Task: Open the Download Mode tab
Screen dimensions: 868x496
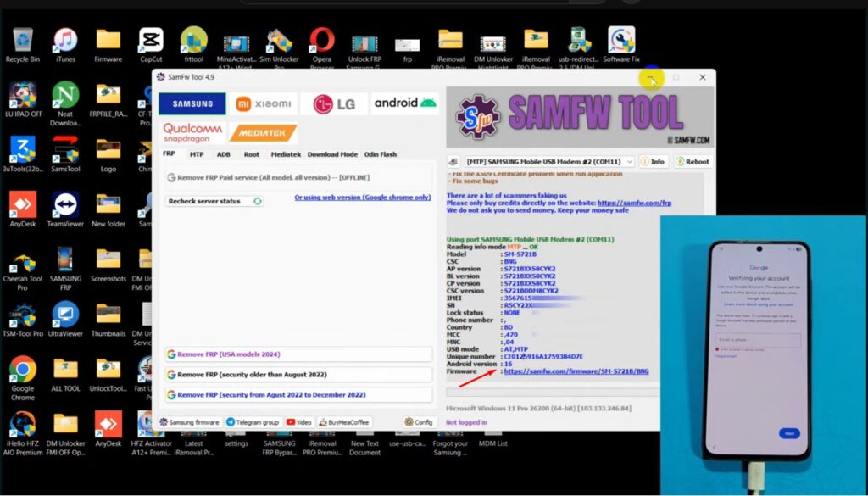Action: point(332,154)
